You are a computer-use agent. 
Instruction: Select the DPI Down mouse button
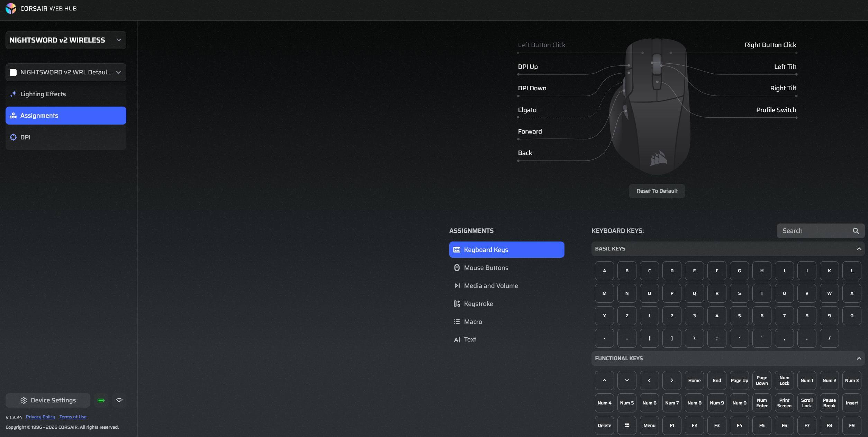click(x=532, y=88)
